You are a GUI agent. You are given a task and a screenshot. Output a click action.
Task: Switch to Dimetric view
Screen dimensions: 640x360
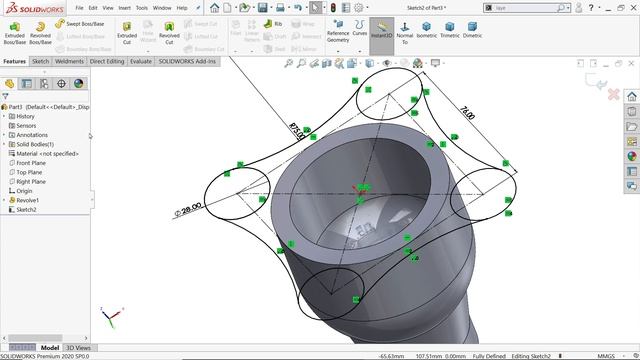pyautogui.click(x=472, y=30)
